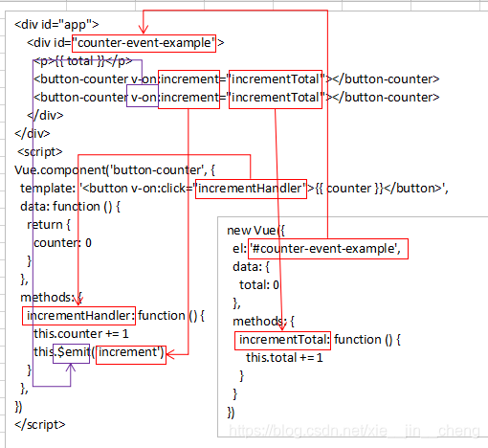Select the Vue.component('button-counter', { line
This screenshot has width=488, height=448.
click(x=115, y=170)
